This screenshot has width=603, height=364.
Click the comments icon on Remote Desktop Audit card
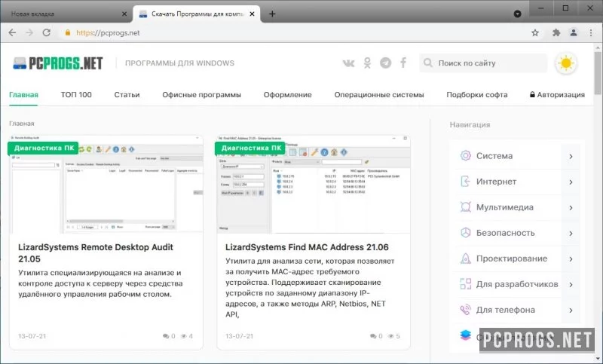[166, 336]
